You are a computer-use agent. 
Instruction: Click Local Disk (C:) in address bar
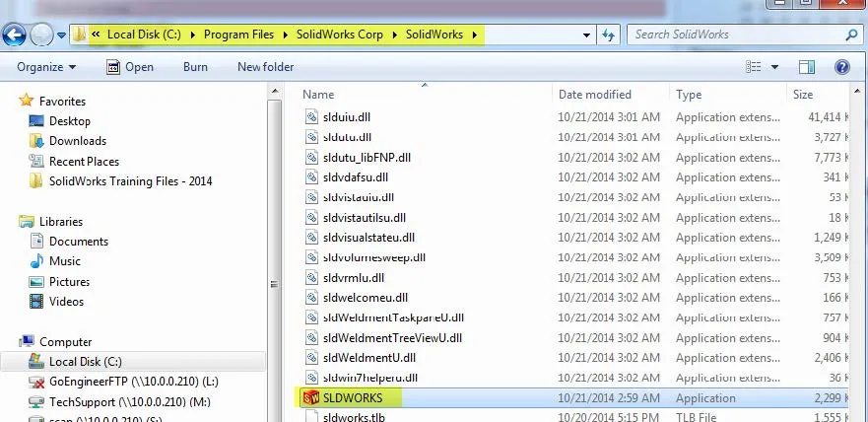144,35
